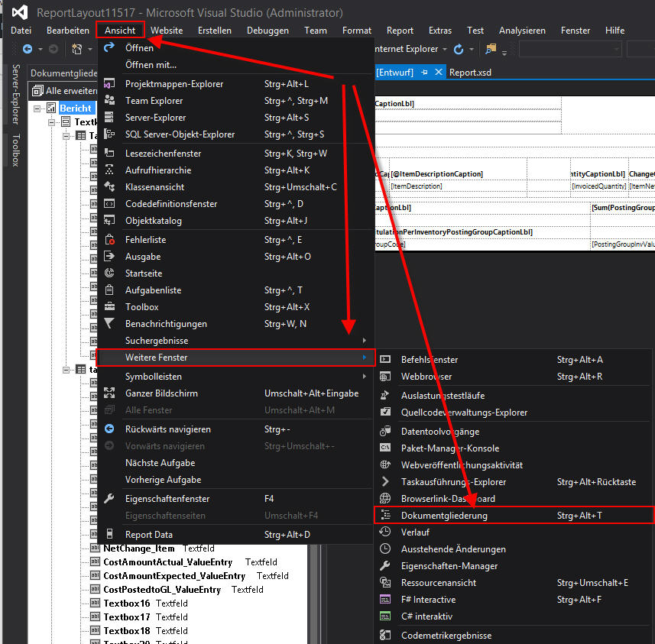The width and height of the screenshot is (655, 644).
Task: Click the Klassenansicht icon
Action: pyautogui.click(x=109, y=186)
